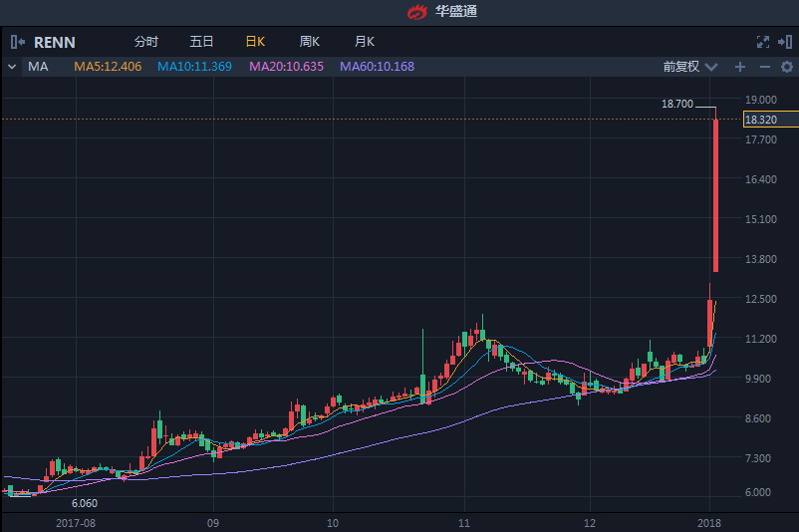Click the RENN ticker symbol
Viewport: 799px width, 532px height.
click(x=55, y=42)
